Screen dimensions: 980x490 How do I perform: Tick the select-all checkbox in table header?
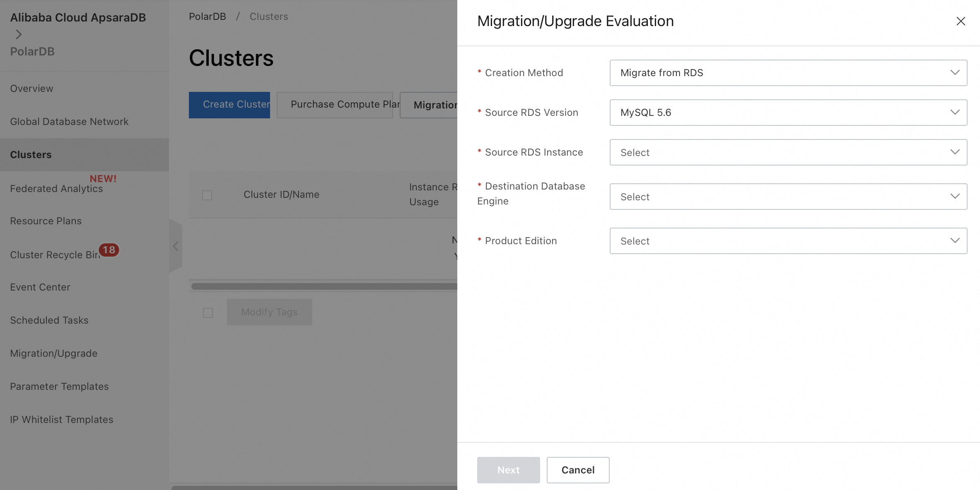click(x=207, y=195)
